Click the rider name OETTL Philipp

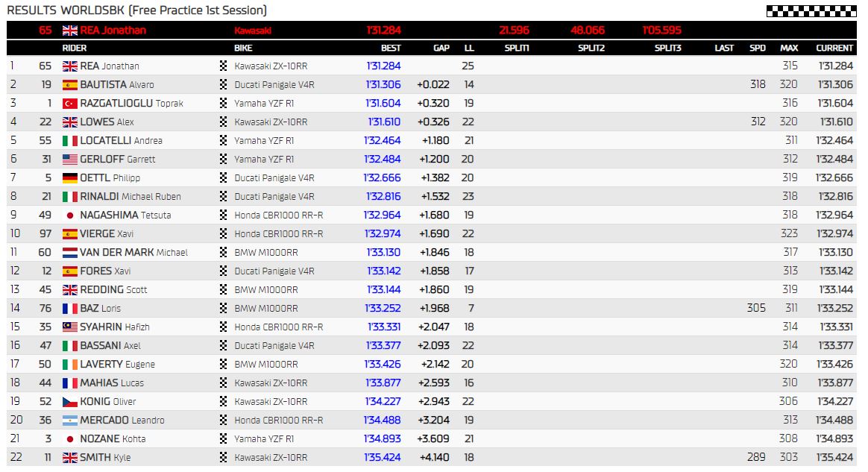click(110, 178)
